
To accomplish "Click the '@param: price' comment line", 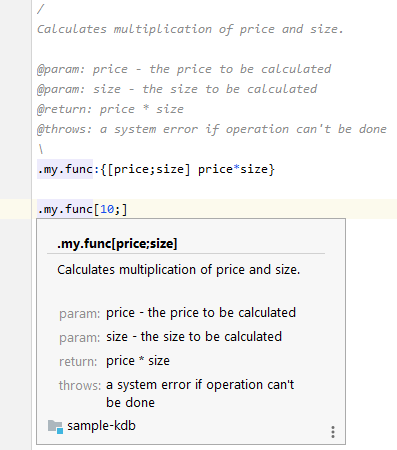I will [184, 69].
